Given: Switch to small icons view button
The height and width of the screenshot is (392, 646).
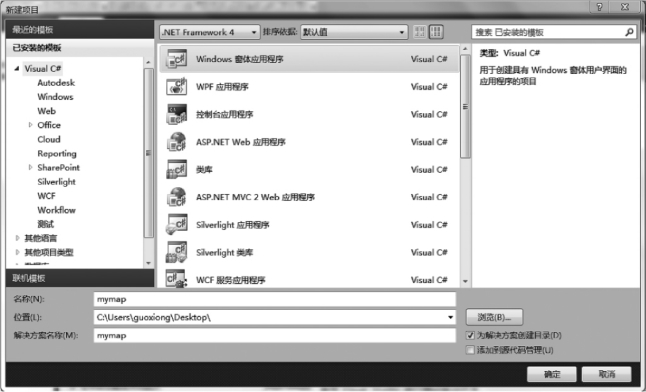Looking at the screenshot, I should pos(420,32).
